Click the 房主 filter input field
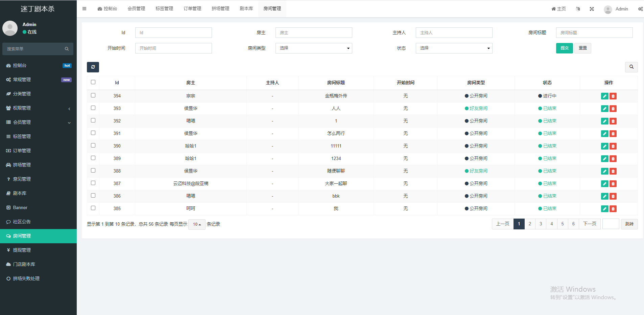 pyautogui.click(x=313, y=33)
